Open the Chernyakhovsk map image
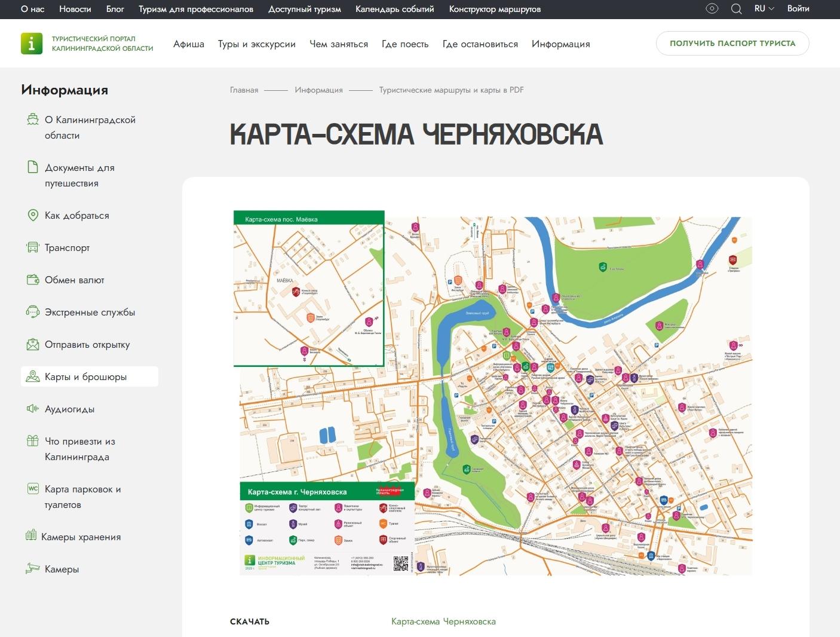The image size is (840, 637). coord(493,393)
